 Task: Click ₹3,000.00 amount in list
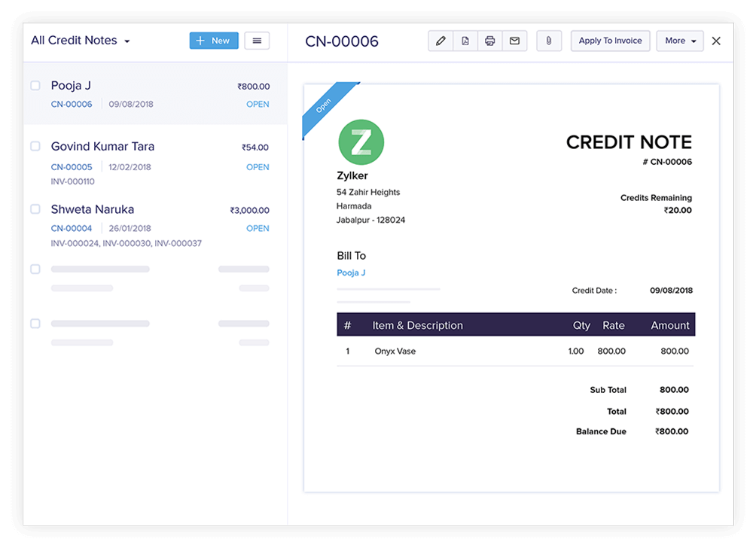pos(250,210)
